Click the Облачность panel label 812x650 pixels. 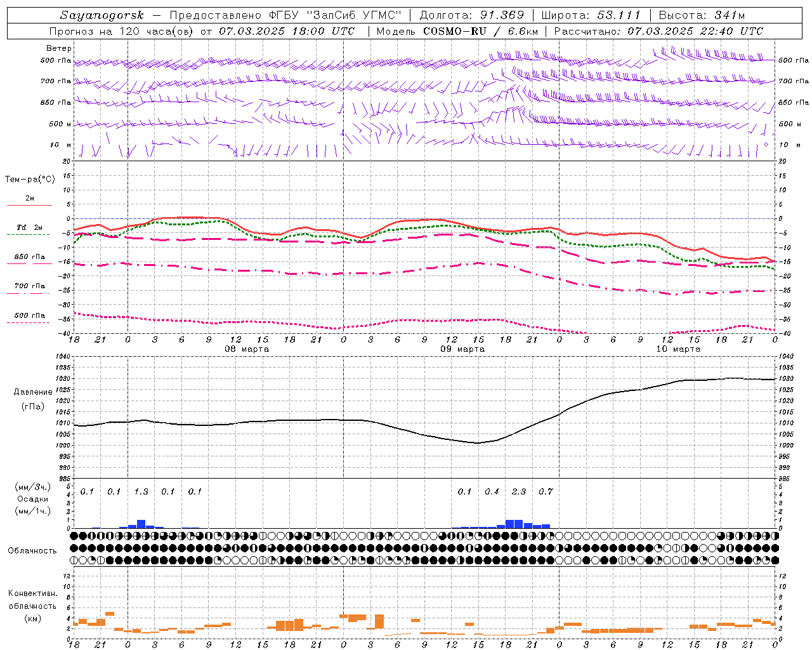32,550
